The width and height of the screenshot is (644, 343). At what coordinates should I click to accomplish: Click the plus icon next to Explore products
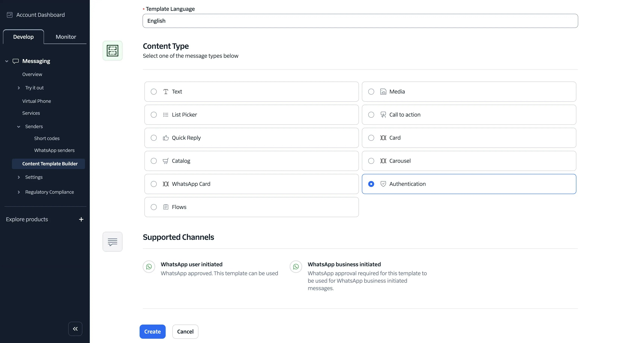coord(81,219)
